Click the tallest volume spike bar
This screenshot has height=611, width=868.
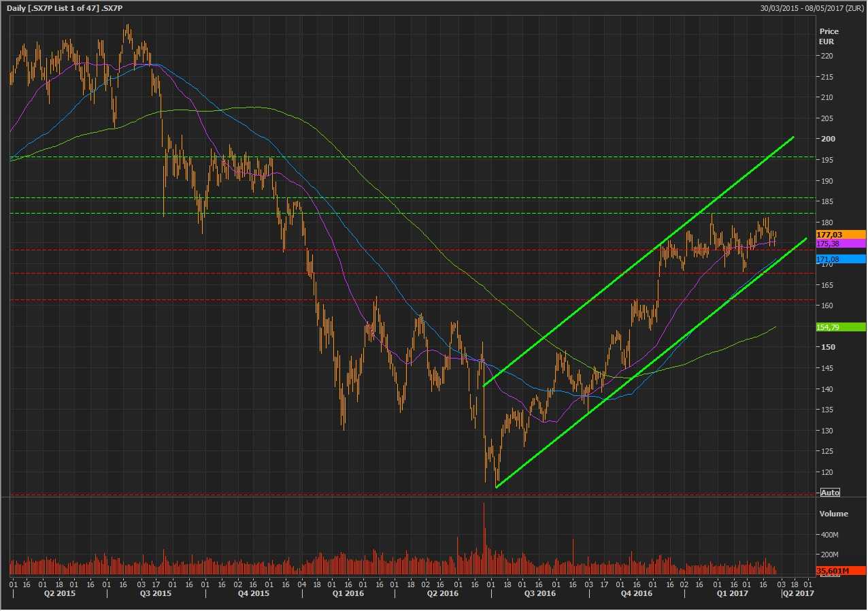pos(484,539)
